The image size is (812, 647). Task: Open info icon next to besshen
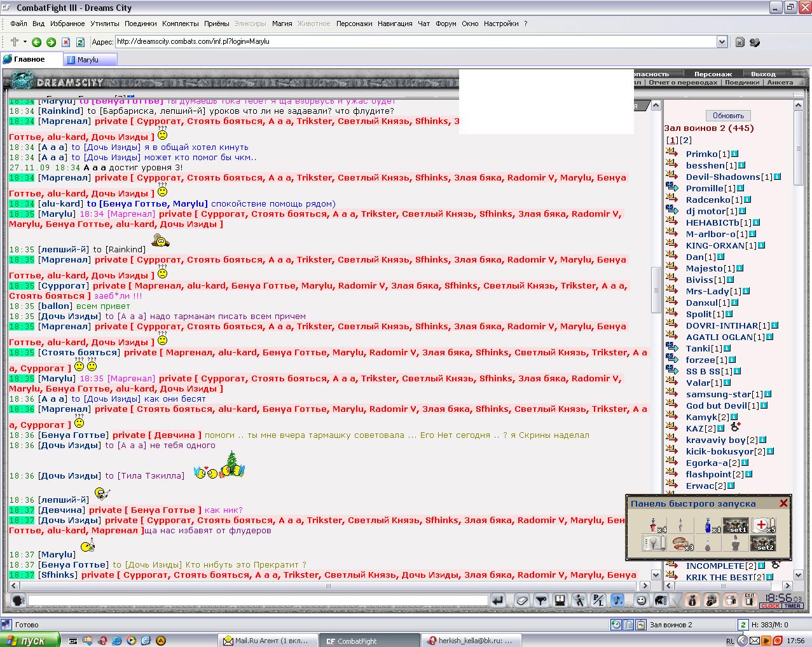741,165
